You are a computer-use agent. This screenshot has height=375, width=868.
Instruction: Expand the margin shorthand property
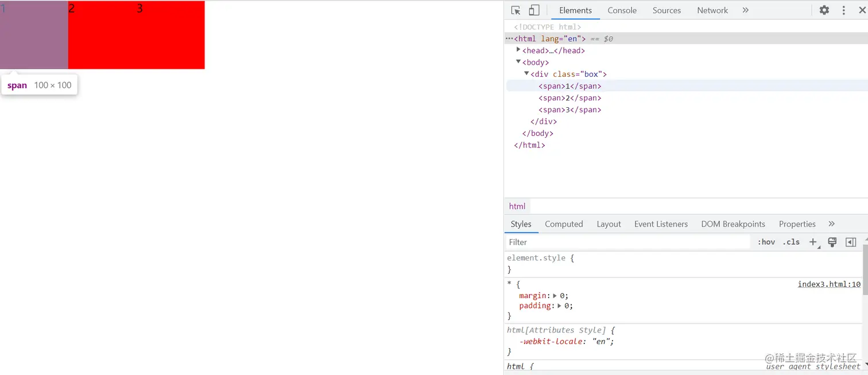coord(555,296)
